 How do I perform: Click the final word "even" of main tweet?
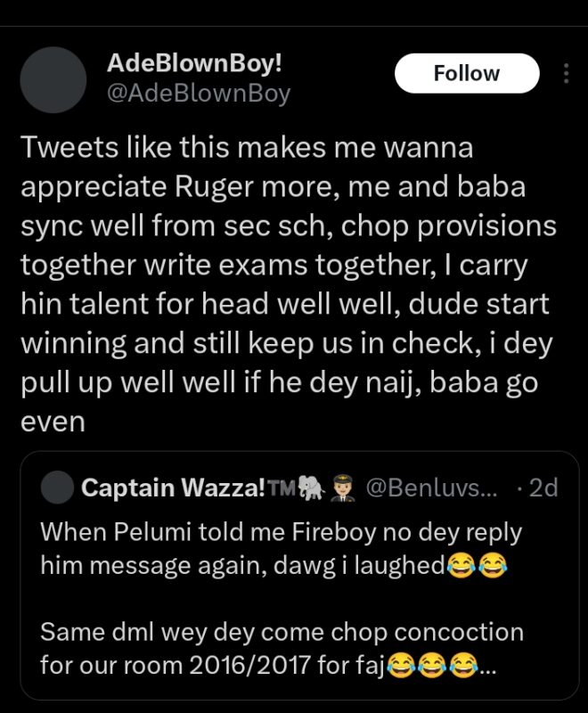[53, 421]
